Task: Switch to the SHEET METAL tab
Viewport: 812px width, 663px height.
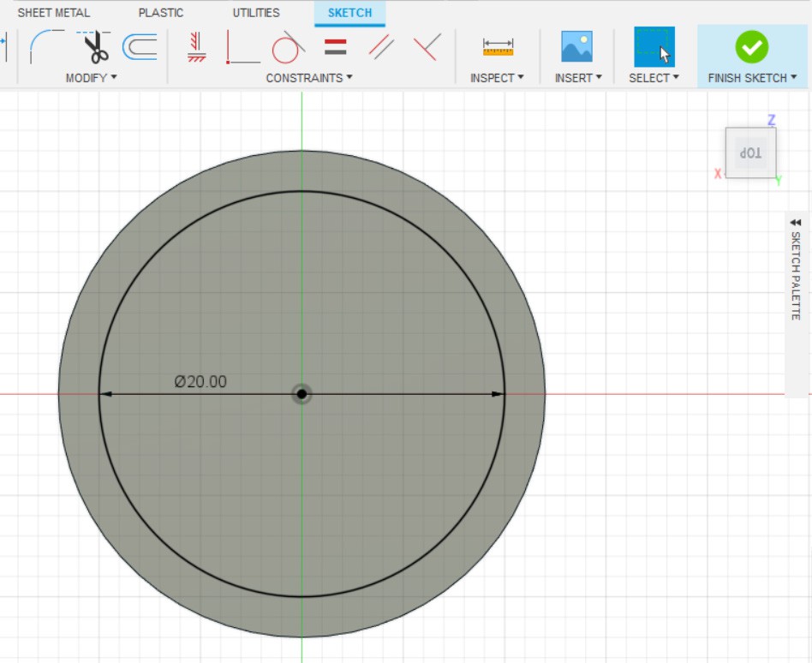Action: [x=53, y=13]
